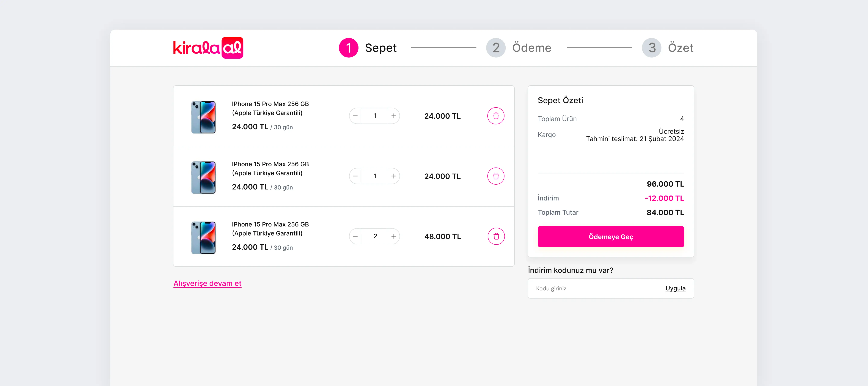Go to step 3 Özet
Image resolution: width=868 pixels, height=386 pixels.
click(668, 48)
